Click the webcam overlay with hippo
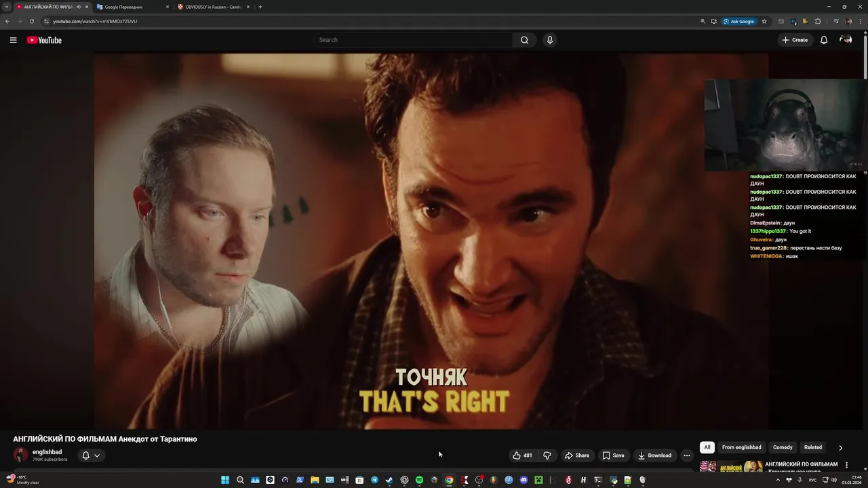868x488 pixels. click(x=785, y=125)
